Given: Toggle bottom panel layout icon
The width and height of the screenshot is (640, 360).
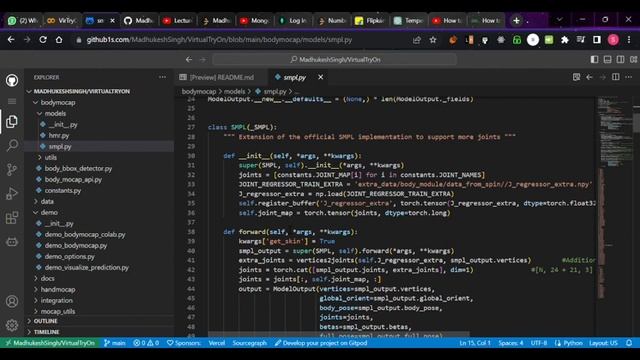Looking at the screenshot, I should pos(607,60).
